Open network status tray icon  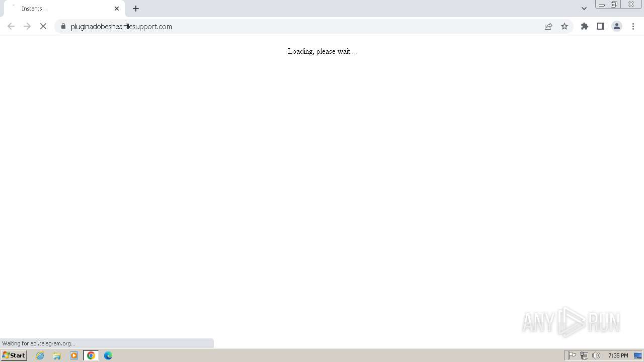(584, 355)
